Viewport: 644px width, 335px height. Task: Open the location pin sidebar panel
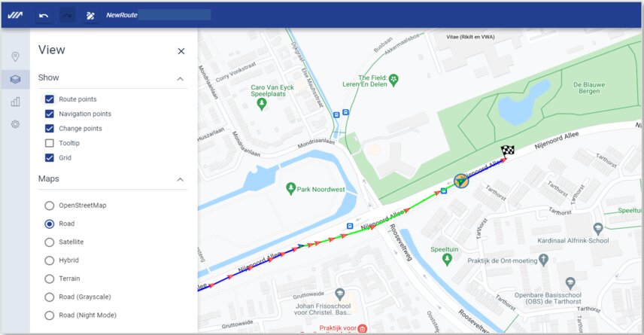15,56
